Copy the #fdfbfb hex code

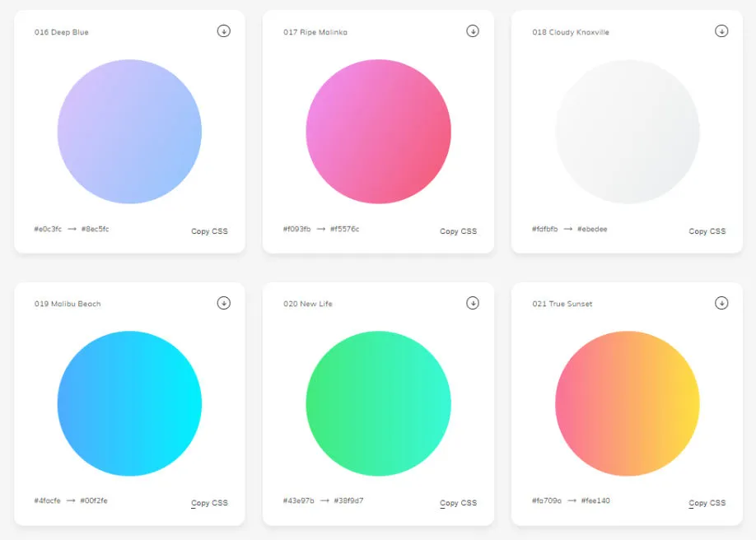click(545, 229)
